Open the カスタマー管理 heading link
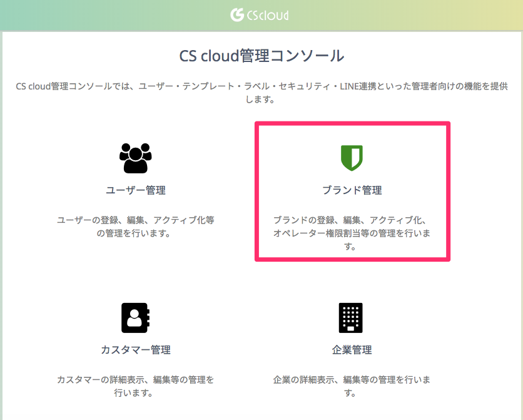Screen dimensions: 523x420 pos(136,350)
